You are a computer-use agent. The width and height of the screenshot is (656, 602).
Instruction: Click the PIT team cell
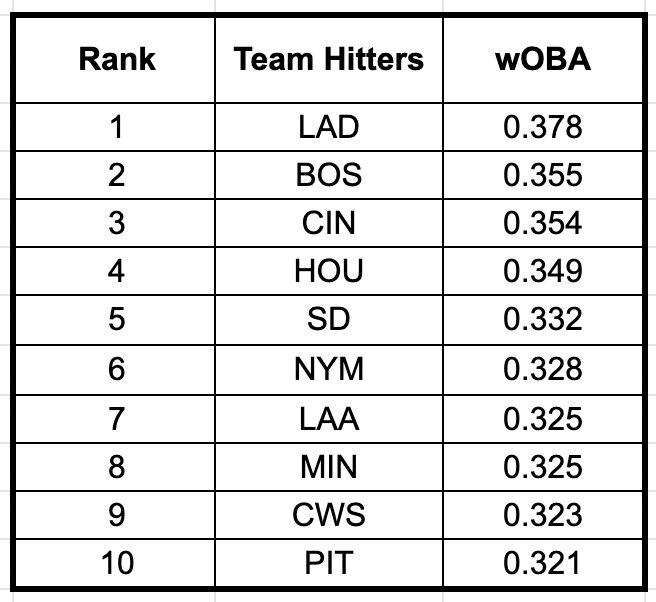(329, 563)
